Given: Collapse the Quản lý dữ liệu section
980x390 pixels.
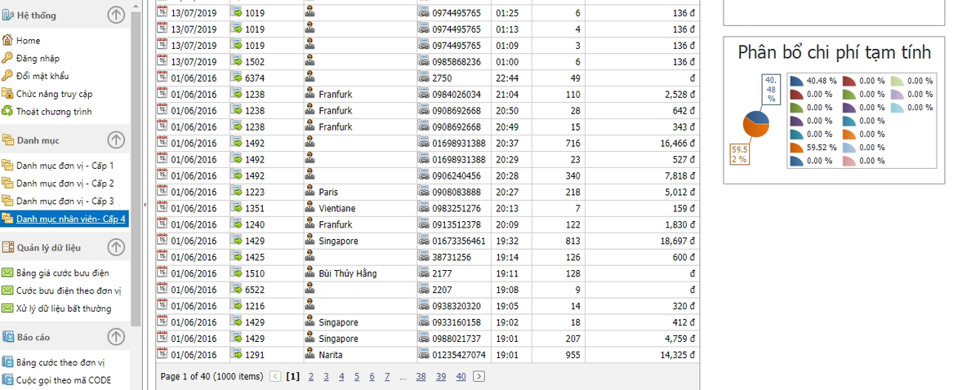Looking at the screenshot, I should pos(117,247).
